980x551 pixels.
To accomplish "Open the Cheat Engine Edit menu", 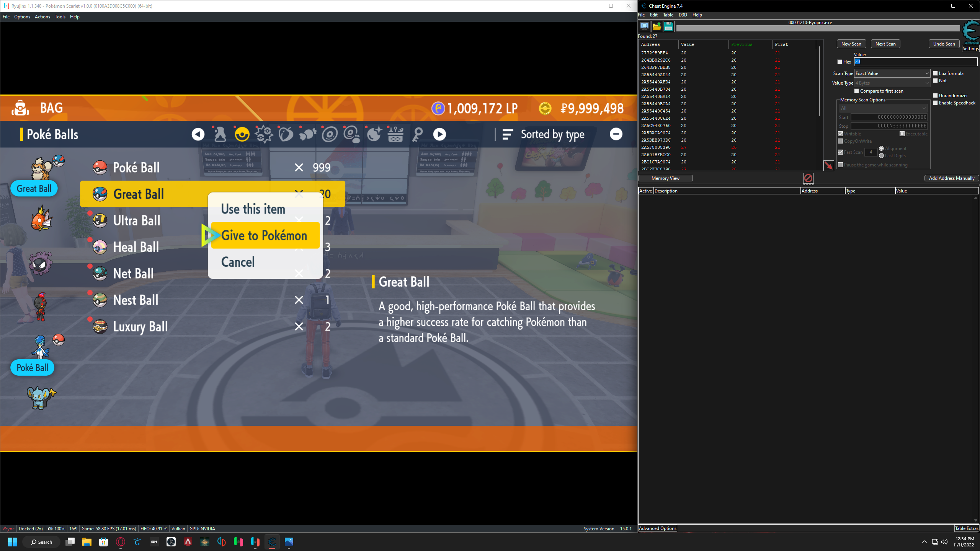I will [653, 15].
